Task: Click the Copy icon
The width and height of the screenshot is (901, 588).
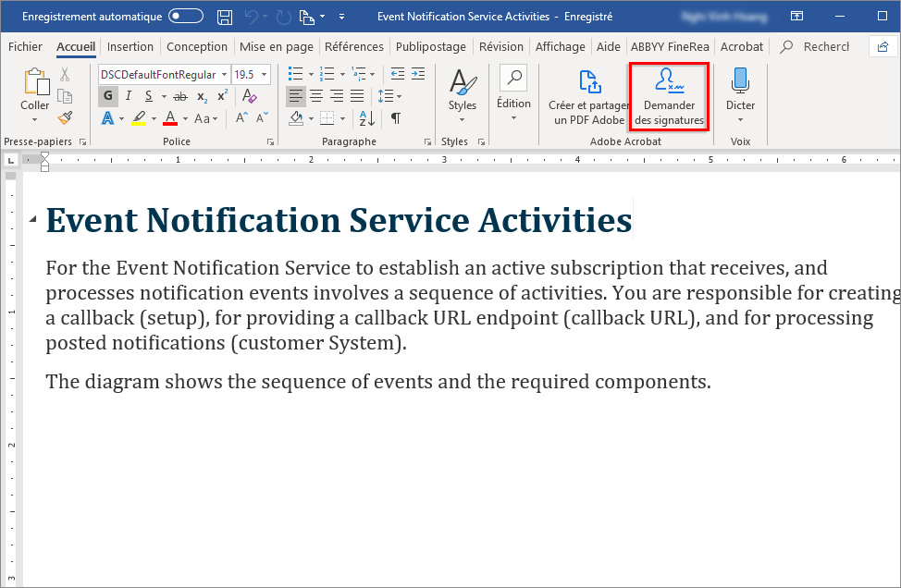Action: pos(65,96)
